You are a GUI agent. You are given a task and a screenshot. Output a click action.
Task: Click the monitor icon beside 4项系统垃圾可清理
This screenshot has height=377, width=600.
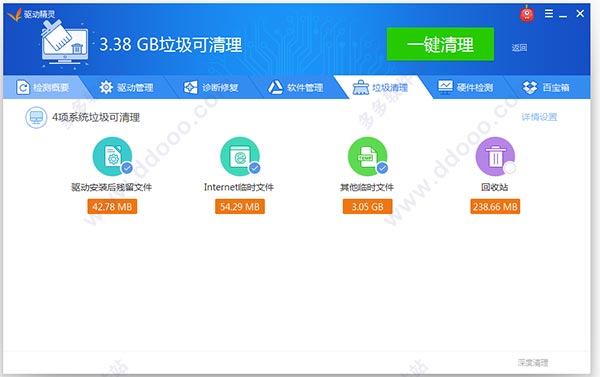pyautogui.click(x=36, y=117)
